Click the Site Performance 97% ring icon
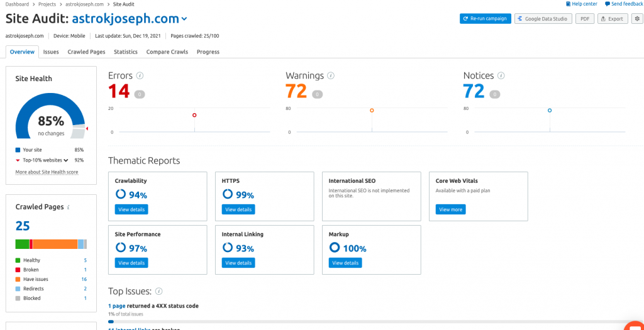Image resolution: width=644 pixels, height=330 pixels. pyautogui.click(x=121, y=248)
